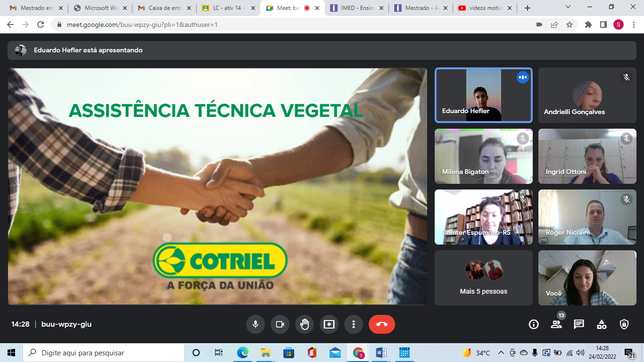The image size is (644, 362).
Task: Click the meeting code buu-wpzy-giu
Action: click(x=66, y=324)
